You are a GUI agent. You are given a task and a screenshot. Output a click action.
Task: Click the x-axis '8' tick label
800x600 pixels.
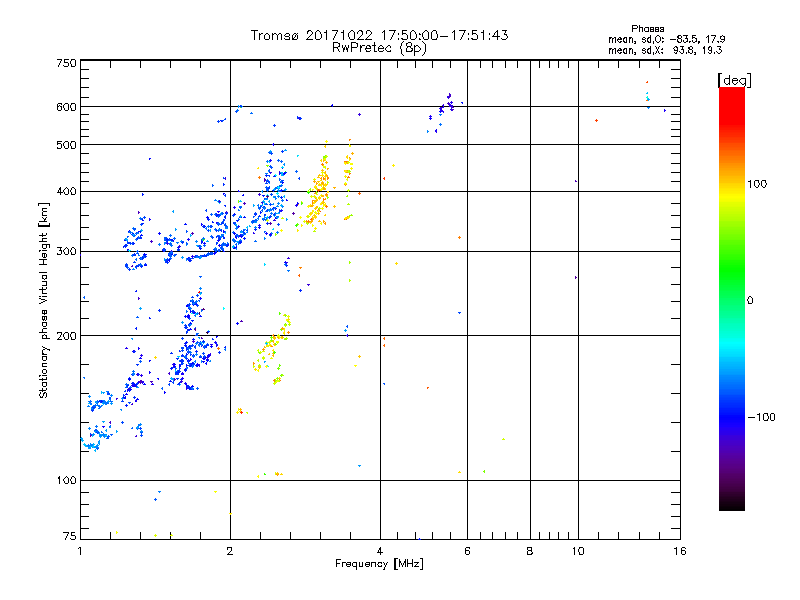point(530,551)
